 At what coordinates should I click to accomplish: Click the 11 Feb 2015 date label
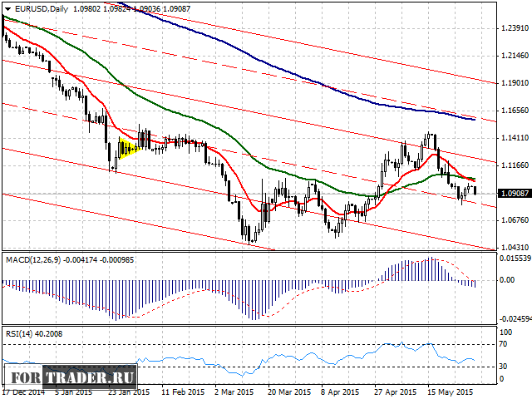pyautogui.click(x=184, y=392)
